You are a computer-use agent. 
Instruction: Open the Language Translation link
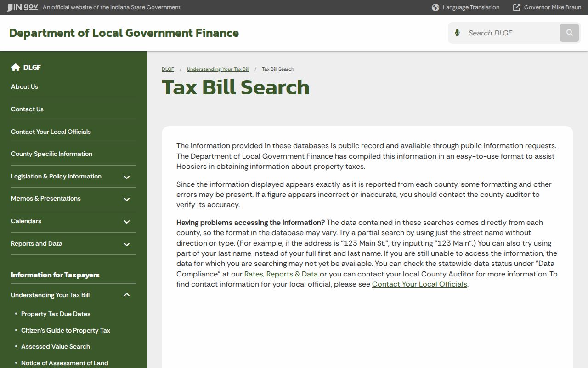click(471, 7)
